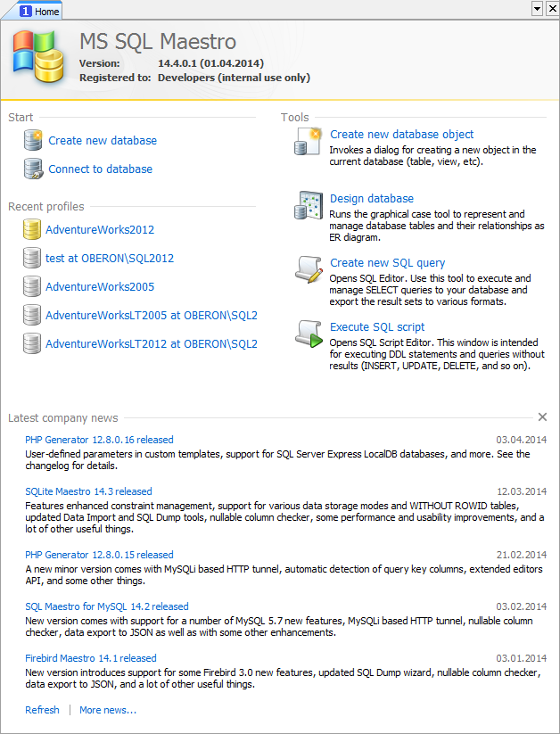Viewport: 560px width, 734px height.
Task: Click the Design database diagram icon
Action: tap(308, 205)
